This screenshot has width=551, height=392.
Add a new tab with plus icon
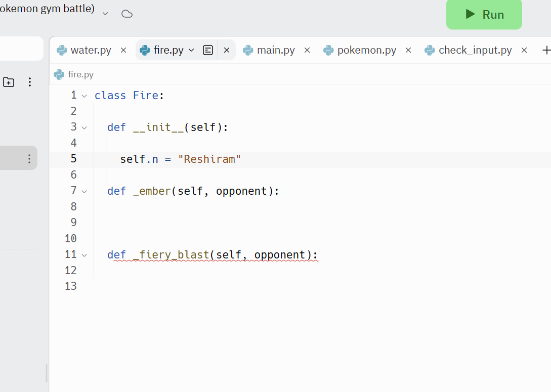546,50
